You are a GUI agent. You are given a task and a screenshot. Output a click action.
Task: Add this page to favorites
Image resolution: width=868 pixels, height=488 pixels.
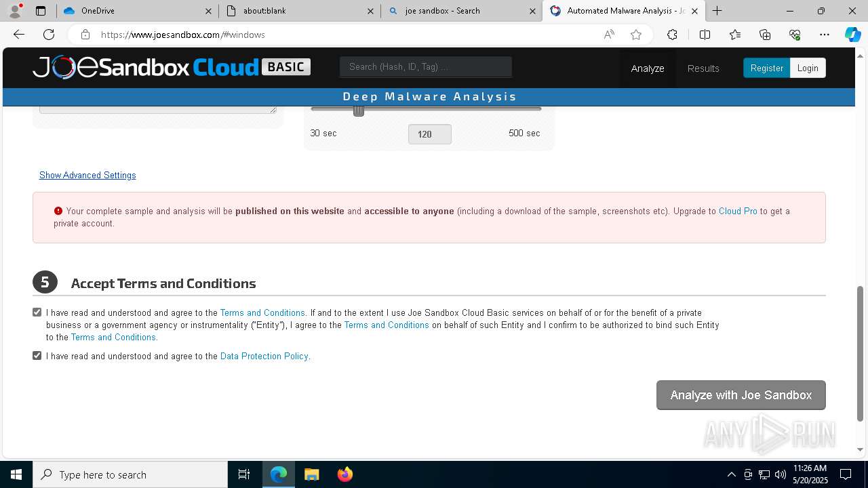pos(635,35)
